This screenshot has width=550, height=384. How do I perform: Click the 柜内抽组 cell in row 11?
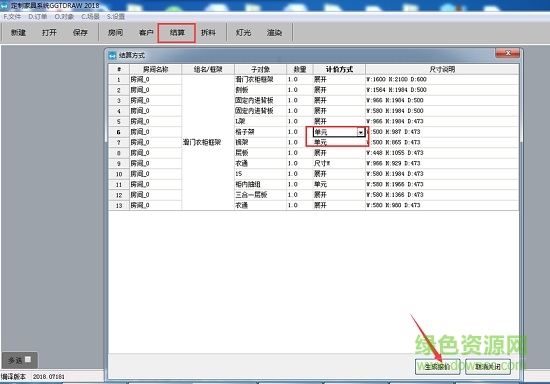point(260,184)
